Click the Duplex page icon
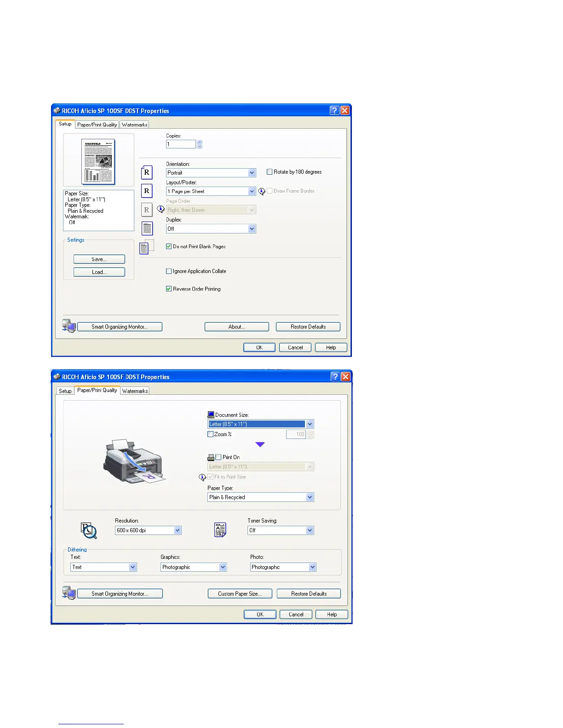This screenshot has height=728, width=563. 147,228
